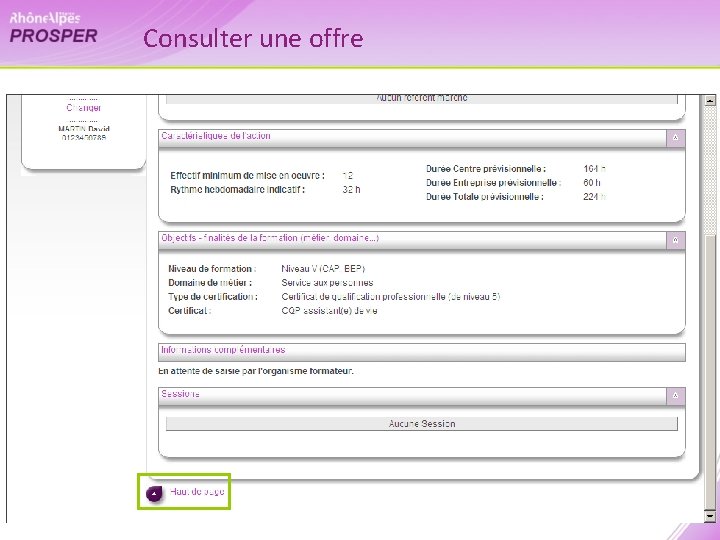The height and width of the screenshot is (540, 720).
Task: Collapse Caractéristiques de l'action panel
Action: coord(675,138)
